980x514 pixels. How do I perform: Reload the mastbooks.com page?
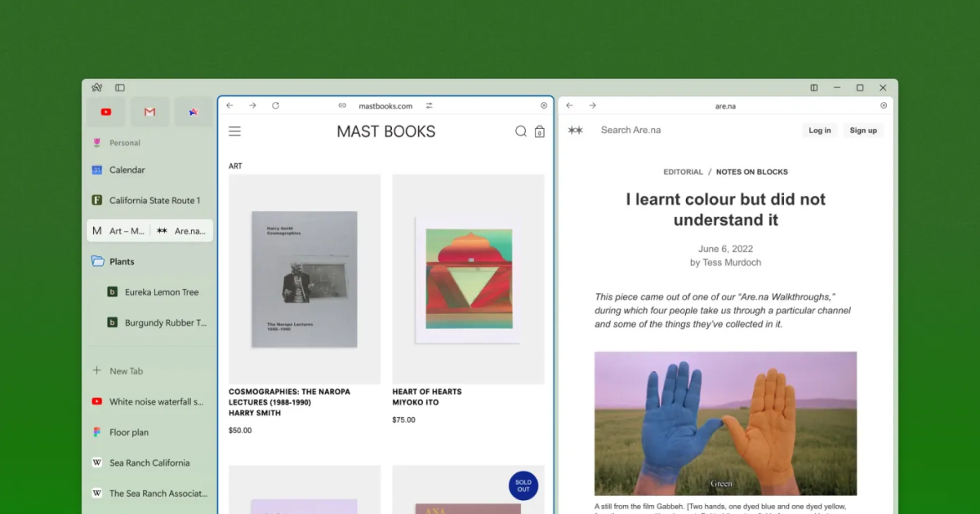275,105
